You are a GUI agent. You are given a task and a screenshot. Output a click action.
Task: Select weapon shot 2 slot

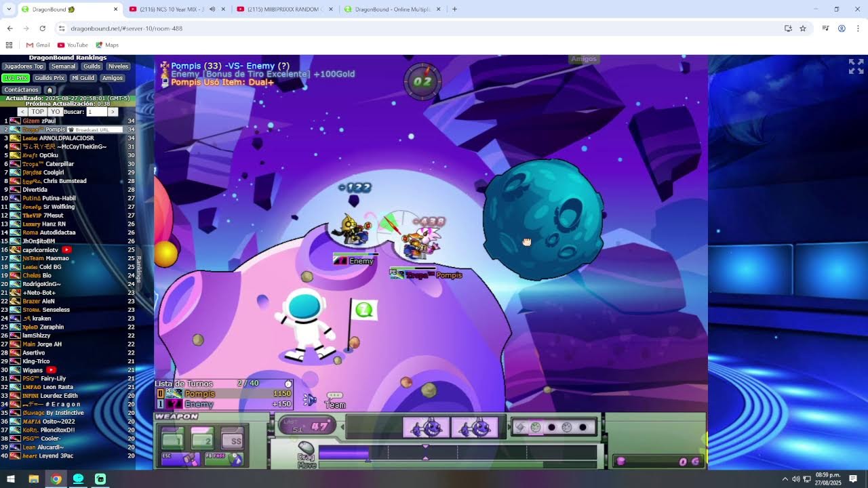pyautogui.click(x=202, y=439)
